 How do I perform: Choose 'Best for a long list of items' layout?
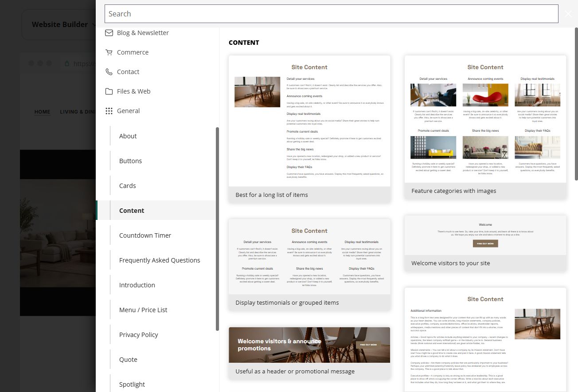[309, 129]
